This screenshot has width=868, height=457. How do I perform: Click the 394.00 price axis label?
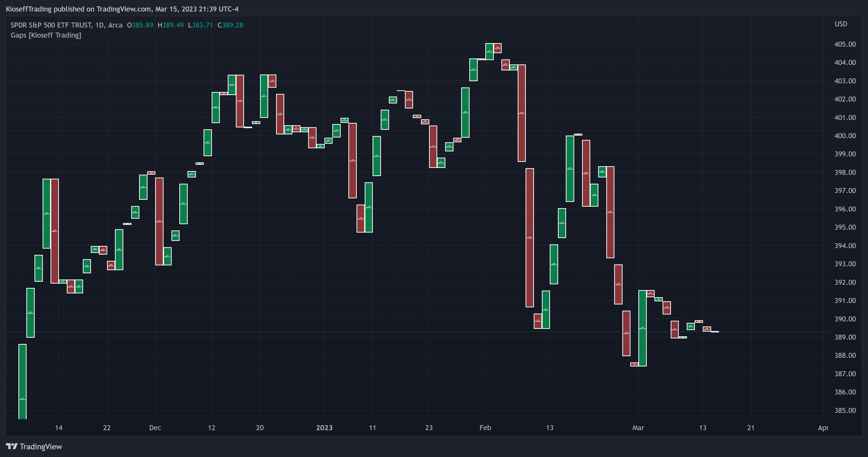(x=845, y=246)
